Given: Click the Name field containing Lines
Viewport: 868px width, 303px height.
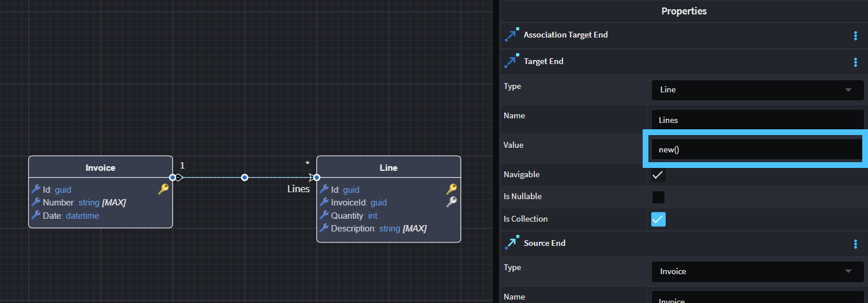Looking at the screenshot, I should (x=757, y=120).
